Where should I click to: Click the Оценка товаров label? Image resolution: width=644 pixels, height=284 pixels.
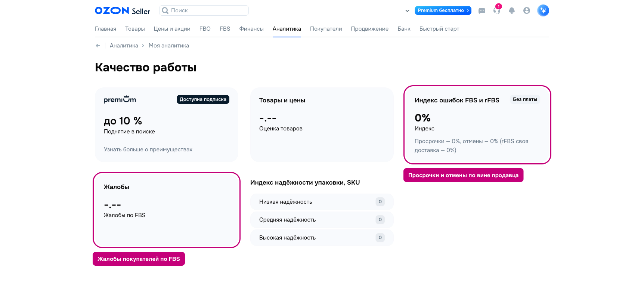(x=281, y=129)
